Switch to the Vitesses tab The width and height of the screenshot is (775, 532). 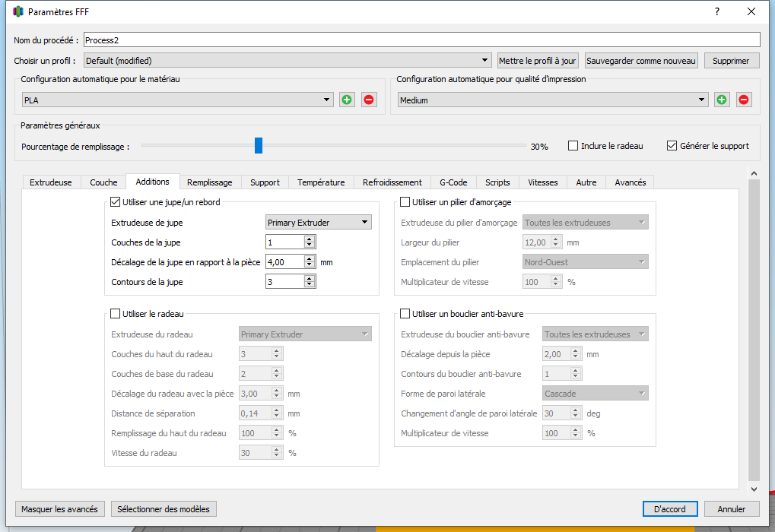[543, 182]
